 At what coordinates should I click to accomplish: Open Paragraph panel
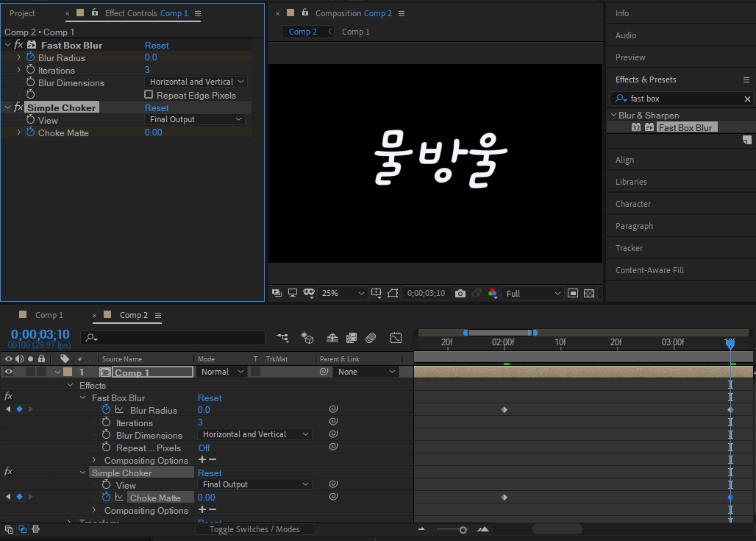coord(634,226)
